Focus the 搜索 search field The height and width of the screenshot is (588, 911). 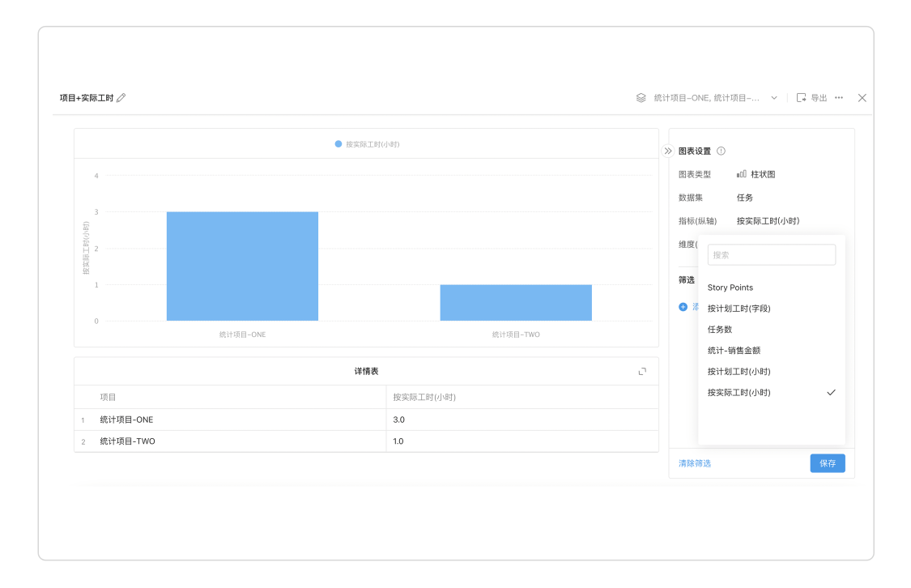point(772,254)
